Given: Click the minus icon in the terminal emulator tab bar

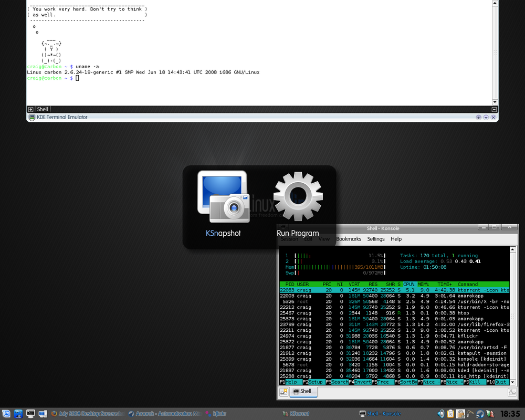Looking at the screenshot, I should pyautogui.click(x=494, y=109).
